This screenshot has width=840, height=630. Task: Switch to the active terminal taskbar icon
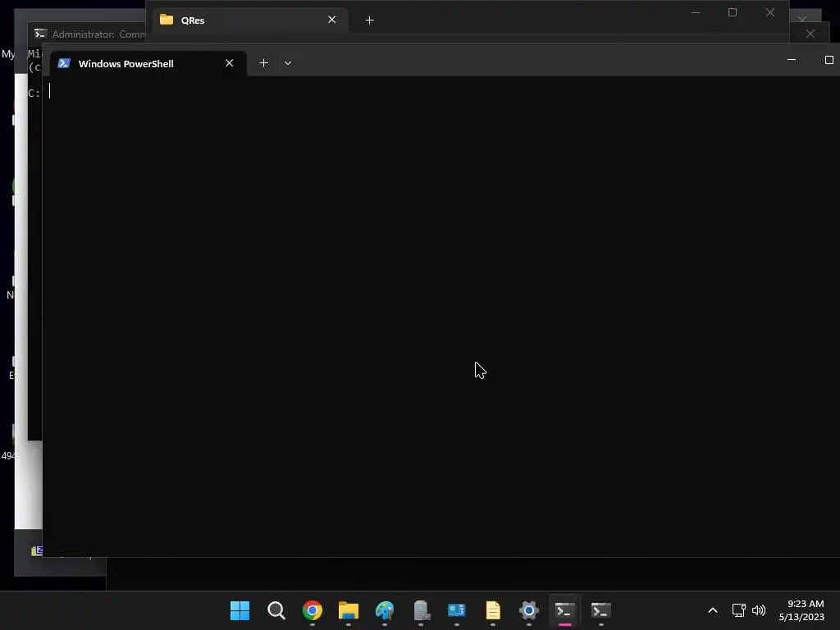(x=564, y=610)
